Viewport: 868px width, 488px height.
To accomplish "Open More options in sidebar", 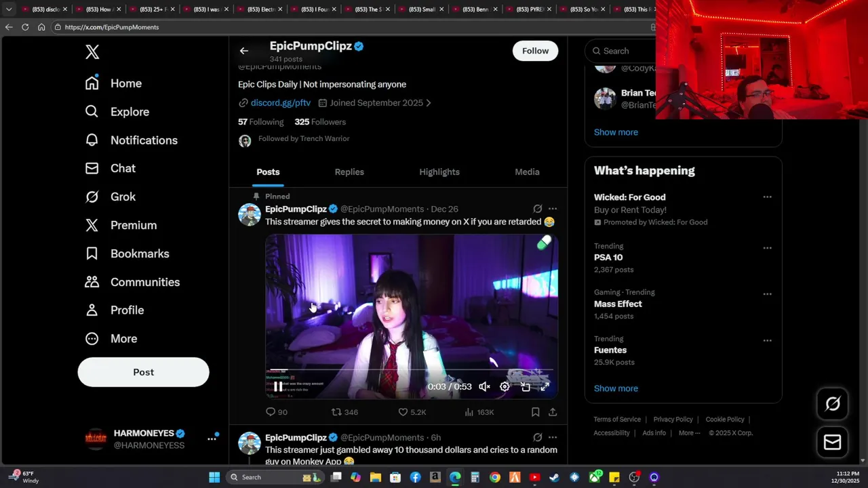I will (x=111, y=338).
